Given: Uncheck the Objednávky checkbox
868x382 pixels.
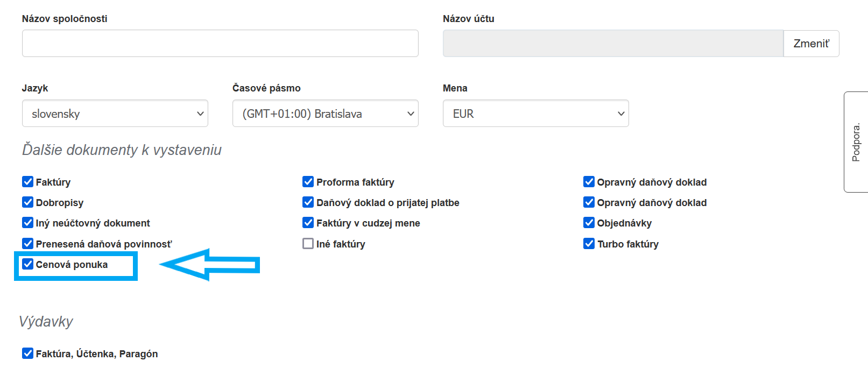Looking at the screenshot, I should coord(589,223).
